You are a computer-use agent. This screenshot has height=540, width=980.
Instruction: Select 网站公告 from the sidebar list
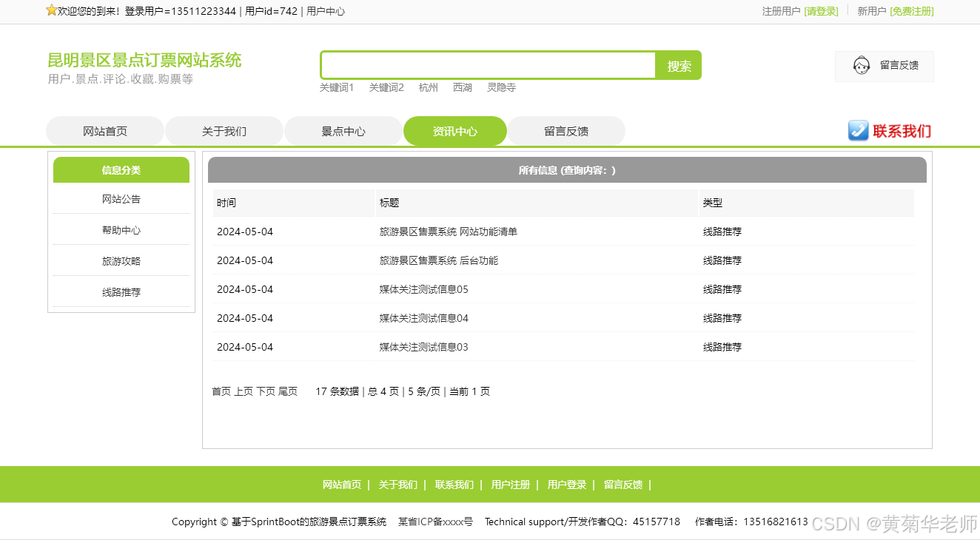click(x=121, y=199)
